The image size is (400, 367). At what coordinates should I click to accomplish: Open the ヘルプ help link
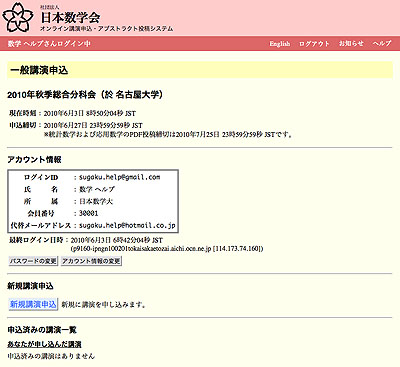tap(382, 44)
